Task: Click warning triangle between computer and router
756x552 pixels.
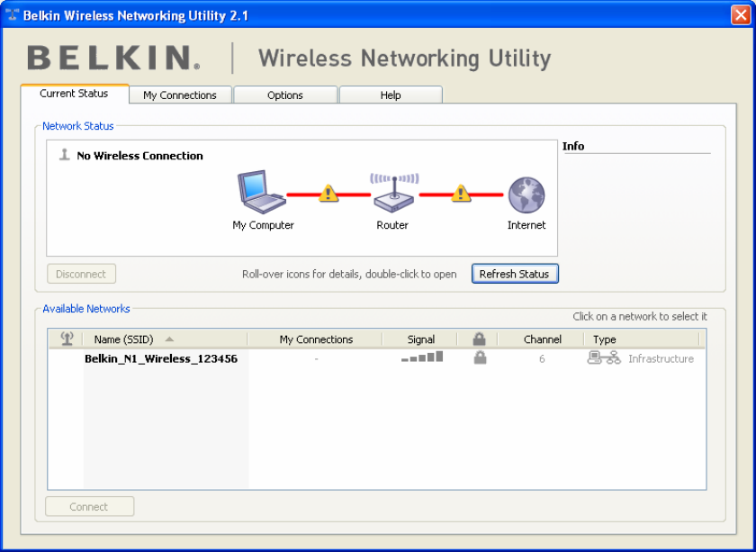Action: point(328,194)
